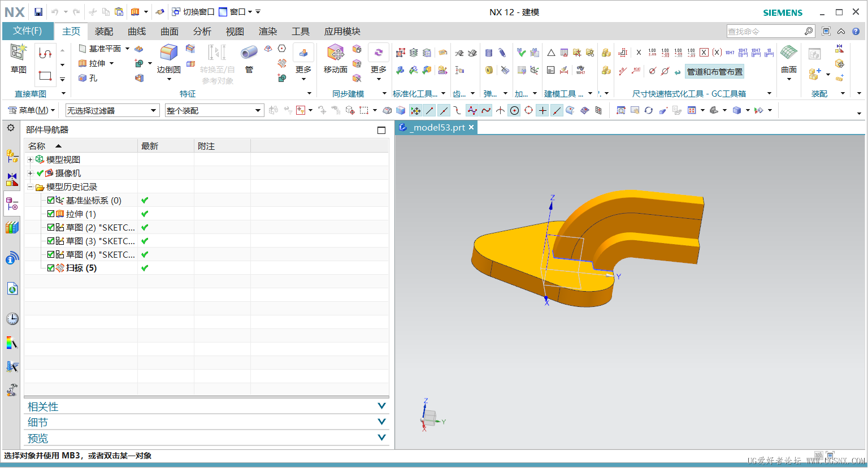868x468 pixels.
Task: Click the save icon in title bar
Action: pos(38,12)
